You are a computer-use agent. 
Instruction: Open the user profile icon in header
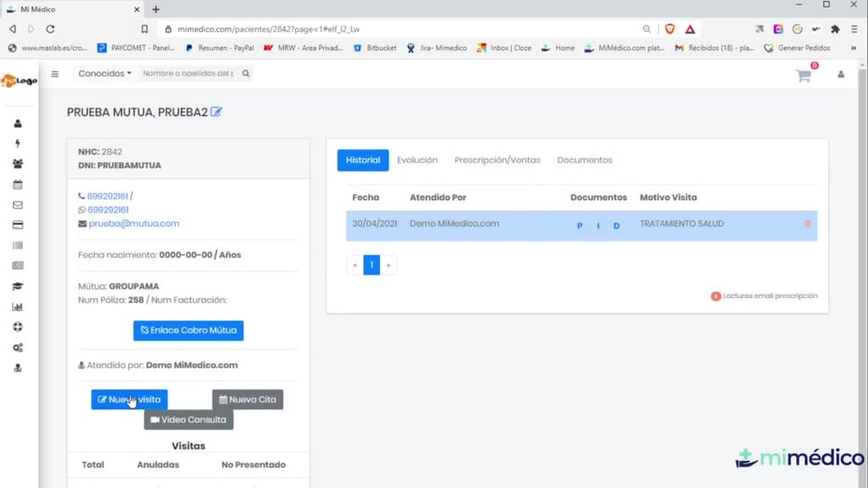pyautogui.click(x=841, y=75)
